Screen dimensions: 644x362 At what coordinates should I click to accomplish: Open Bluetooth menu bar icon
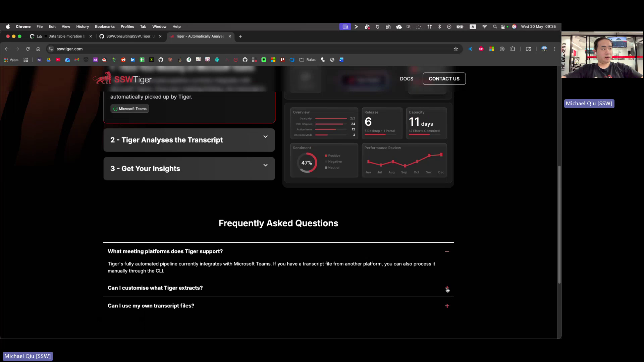pyautogui.click(x=440, y=26)
